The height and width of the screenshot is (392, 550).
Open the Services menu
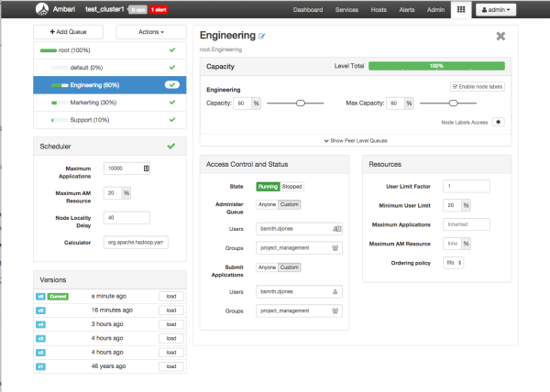(346, 9)
